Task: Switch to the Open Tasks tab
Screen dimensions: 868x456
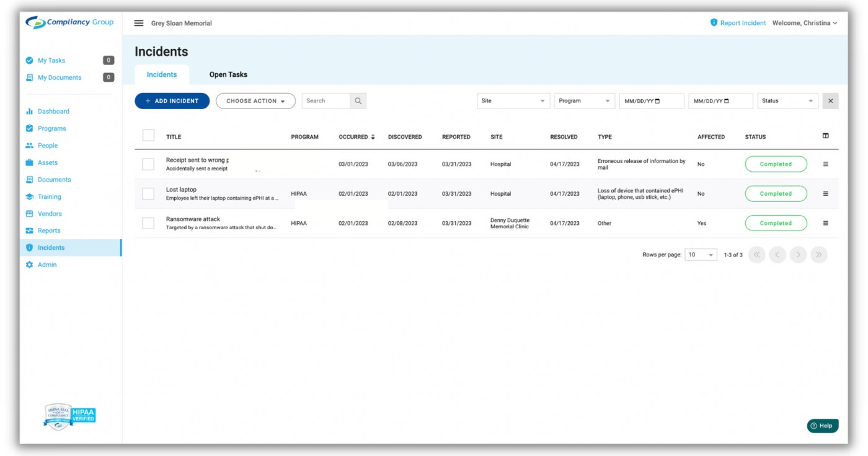Action: (228, 74)
